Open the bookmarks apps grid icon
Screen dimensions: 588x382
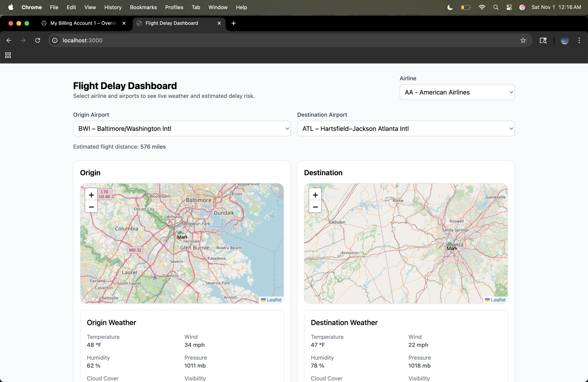click(x=8, y=55)
